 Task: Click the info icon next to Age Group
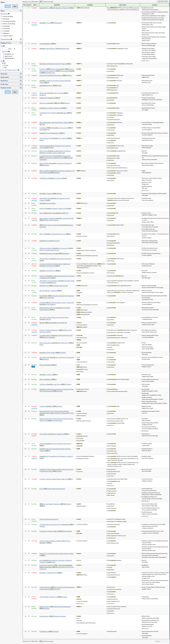coord(9,52)
